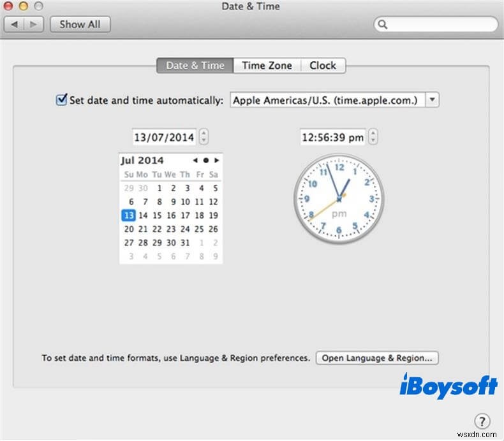Click inside the search field
Image resolution: width=504 pixels, height=441 pixels.
pos(436,24)
